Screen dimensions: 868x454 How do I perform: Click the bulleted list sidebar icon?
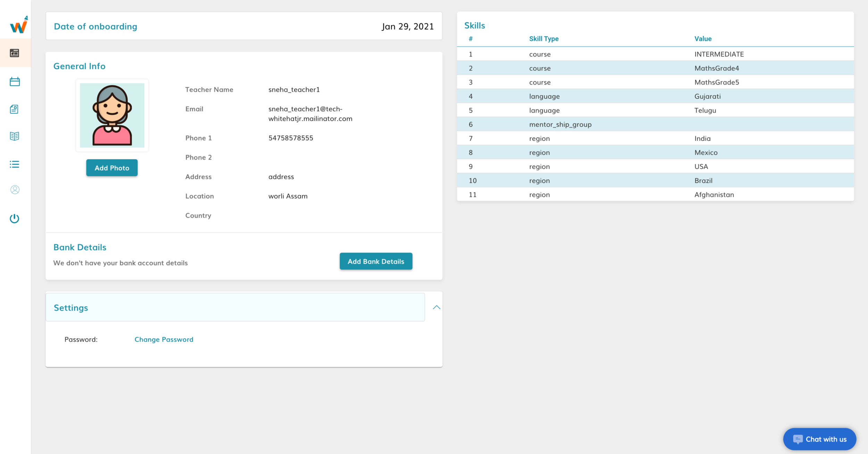pyautogui.click(x=15, y=164)
